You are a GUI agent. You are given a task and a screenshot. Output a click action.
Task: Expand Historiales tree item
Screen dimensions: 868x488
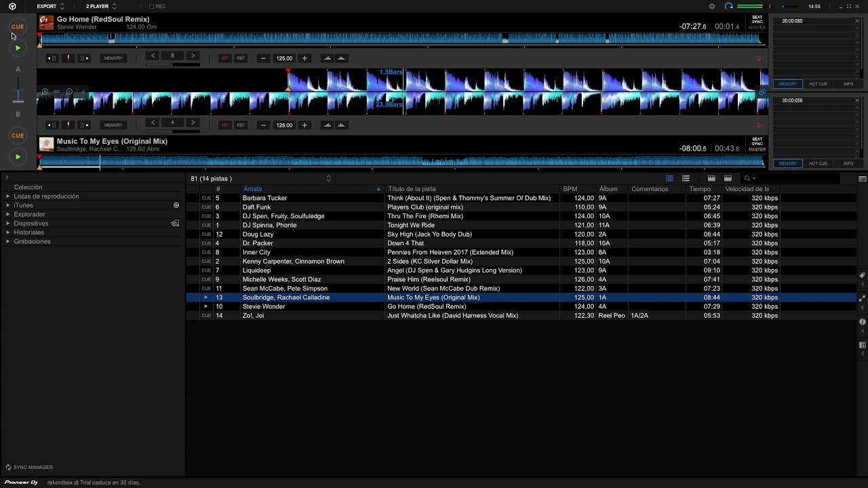pos(8,232)
